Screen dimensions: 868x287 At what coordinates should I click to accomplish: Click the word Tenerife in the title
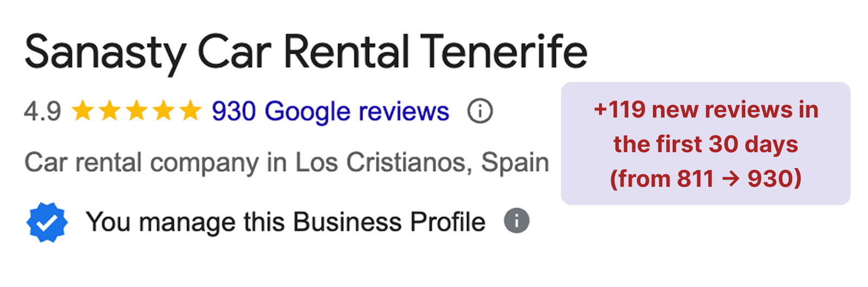tap(503, 53)
